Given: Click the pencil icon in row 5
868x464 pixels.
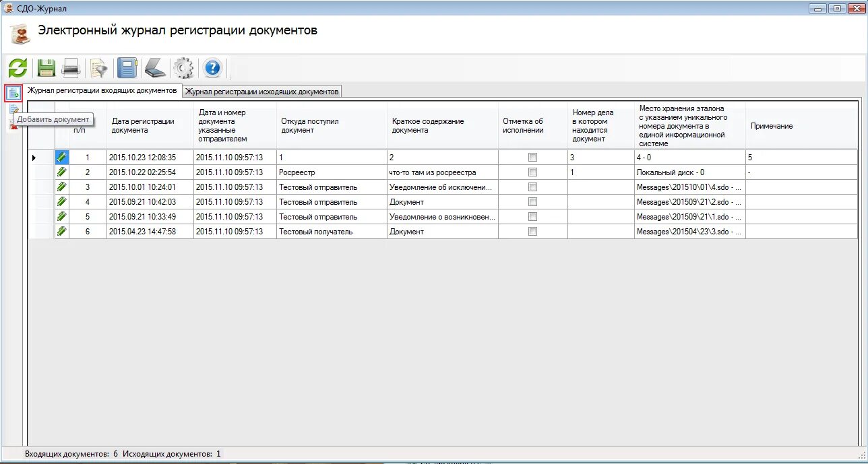Looking at the screenshot, I should 62,216.
